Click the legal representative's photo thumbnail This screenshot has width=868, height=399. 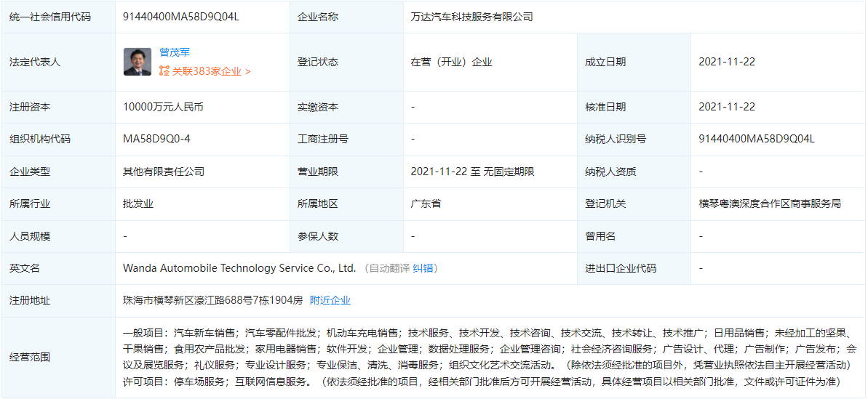click(x=138, y=62)
